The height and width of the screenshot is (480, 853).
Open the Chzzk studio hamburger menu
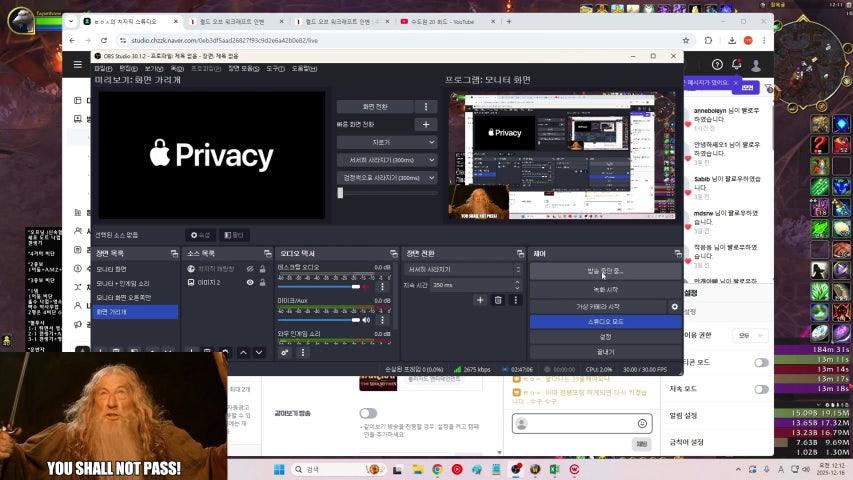pyautogui.click(x=78, y=64)
